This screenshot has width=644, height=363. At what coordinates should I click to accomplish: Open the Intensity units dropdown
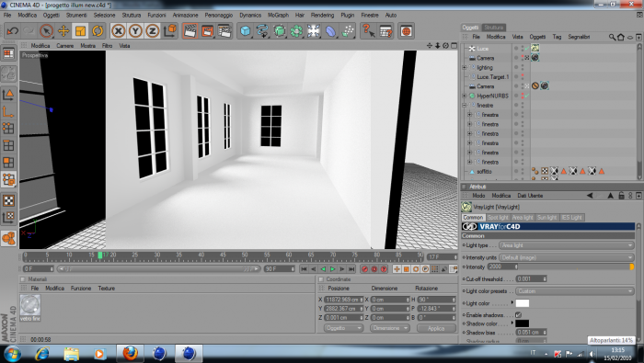(x=567, y=257)
